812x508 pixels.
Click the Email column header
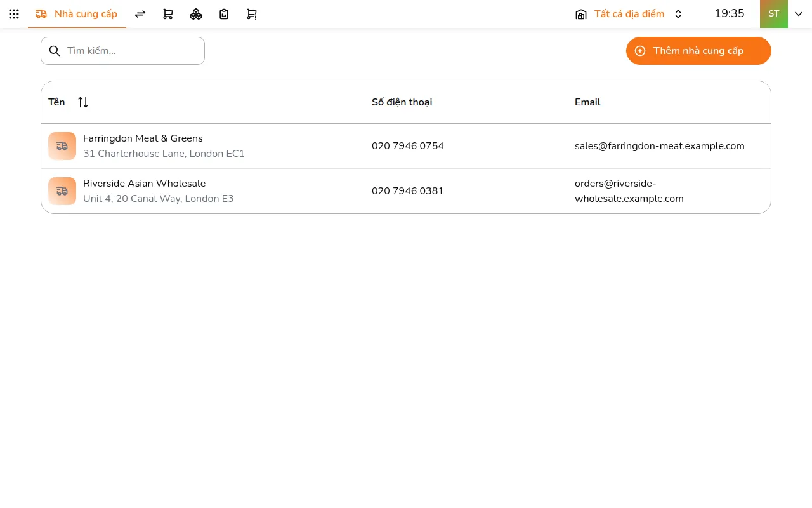click(587, 102)
